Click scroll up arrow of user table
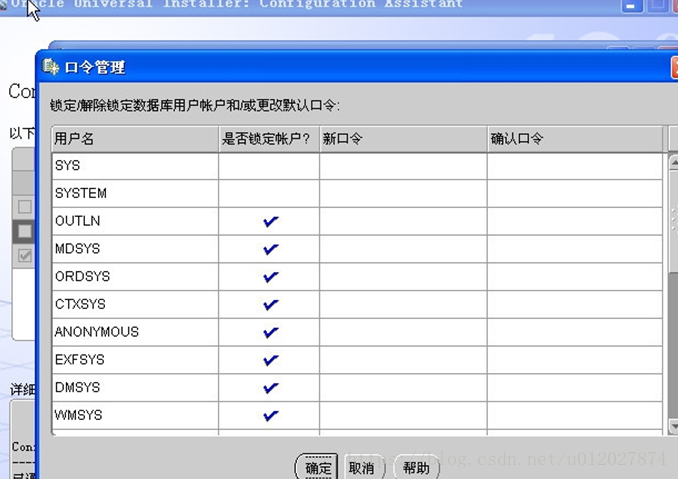Image resolution: width=678 pixels, height=479 pixels. (x=674, y=163)
